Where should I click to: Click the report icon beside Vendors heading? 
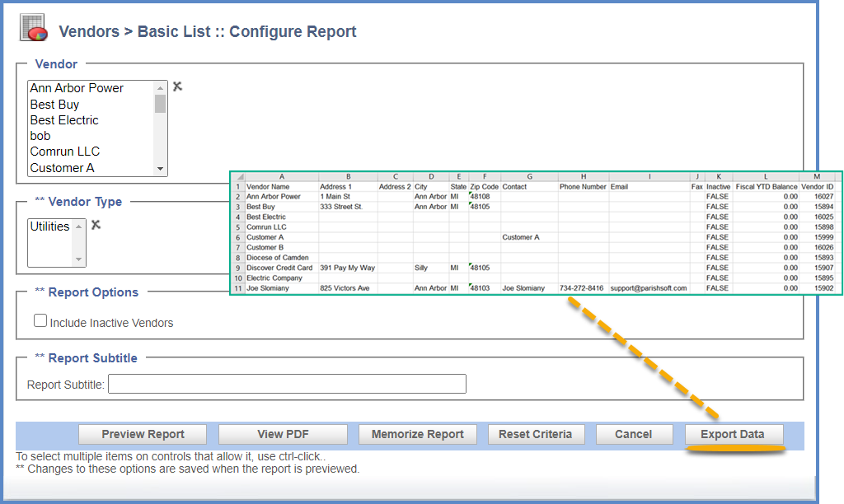click(x=33, y=28)
